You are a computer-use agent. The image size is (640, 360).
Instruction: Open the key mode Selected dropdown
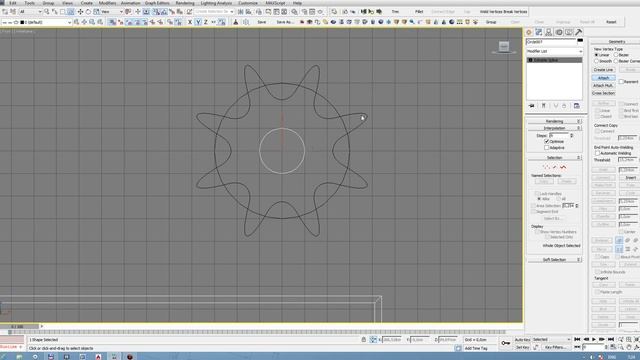551,339
